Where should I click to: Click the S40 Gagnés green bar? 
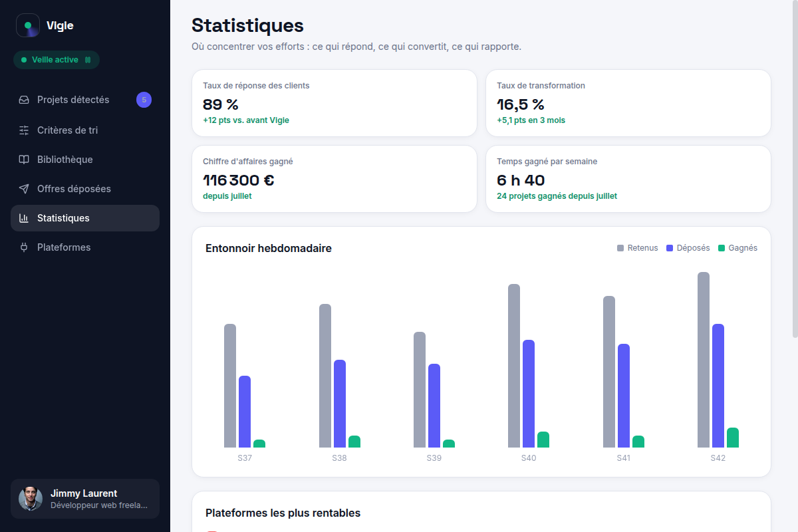543,440
